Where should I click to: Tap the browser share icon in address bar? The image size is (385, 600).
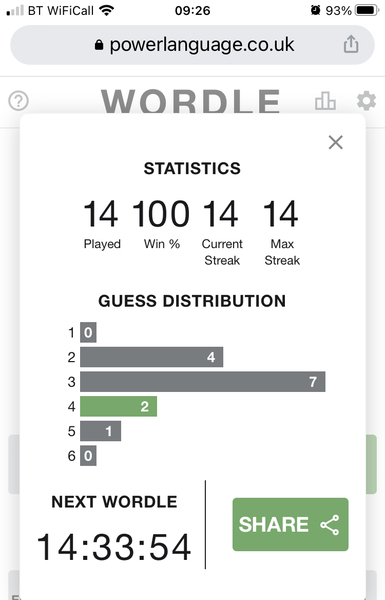click(x=351, y=44)
